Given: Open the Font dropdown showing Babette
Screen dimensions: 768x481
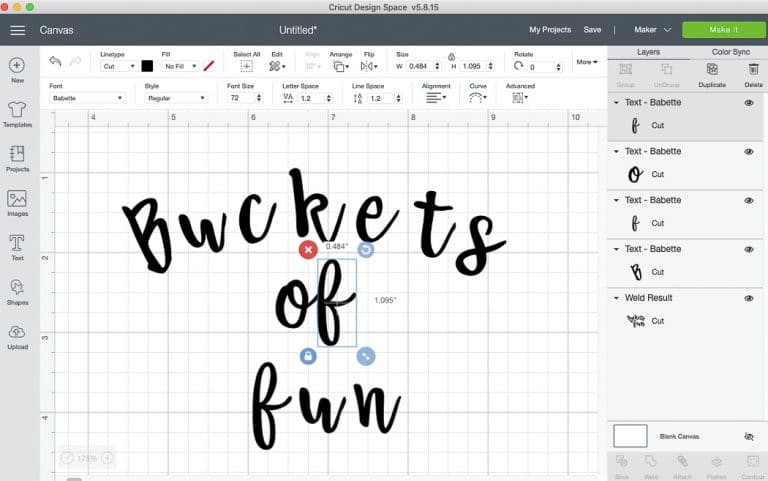Looking at the screenshot, I should click(87, 98).
